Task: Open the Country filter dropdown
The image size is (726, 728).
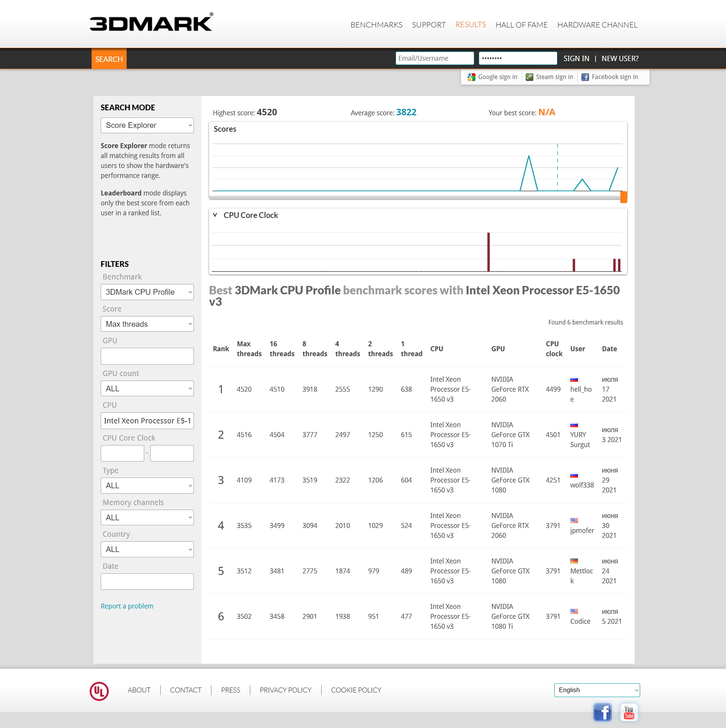Action: click(x=147, y=549)
